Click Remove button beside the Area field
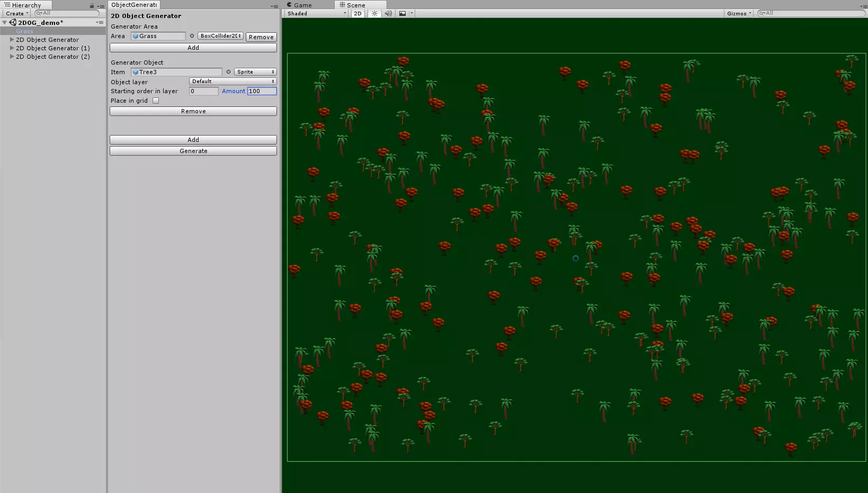This screenshot has height=493, width=868. 261,37
